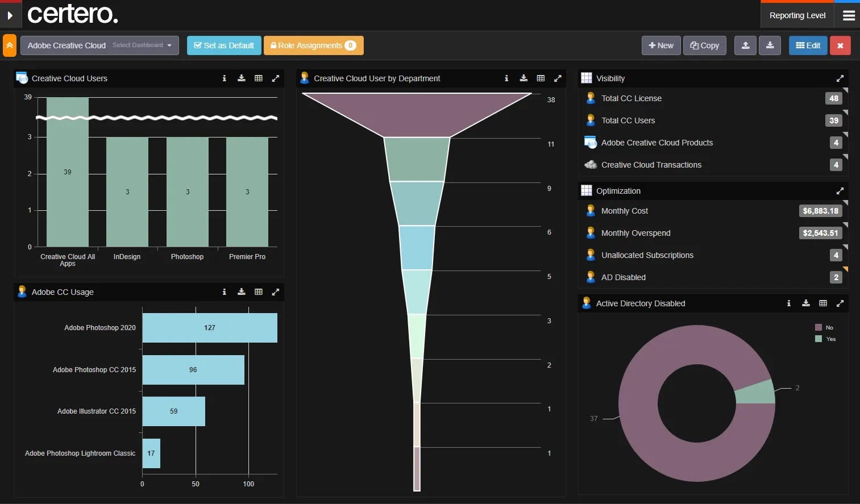Viewport: 860px width, 504px height.
Task: Open the hamburger menu
Action: click(x=849, y=15)
